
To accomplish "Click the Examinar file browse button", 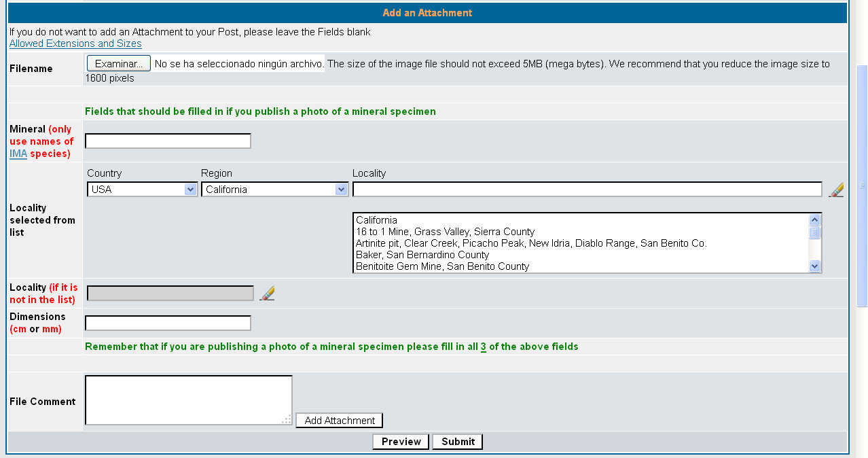I will pos(119,64).
